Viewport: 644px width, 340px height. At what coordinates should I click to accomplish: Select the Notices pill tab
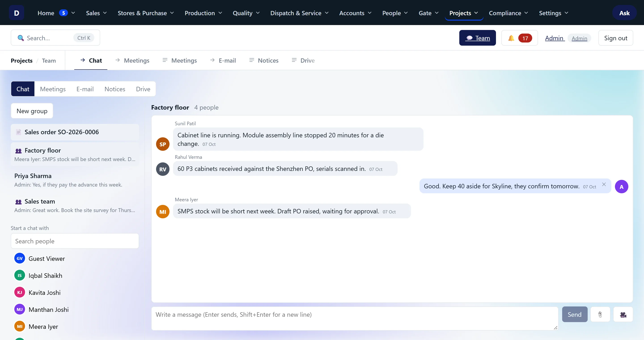(115, 89)
